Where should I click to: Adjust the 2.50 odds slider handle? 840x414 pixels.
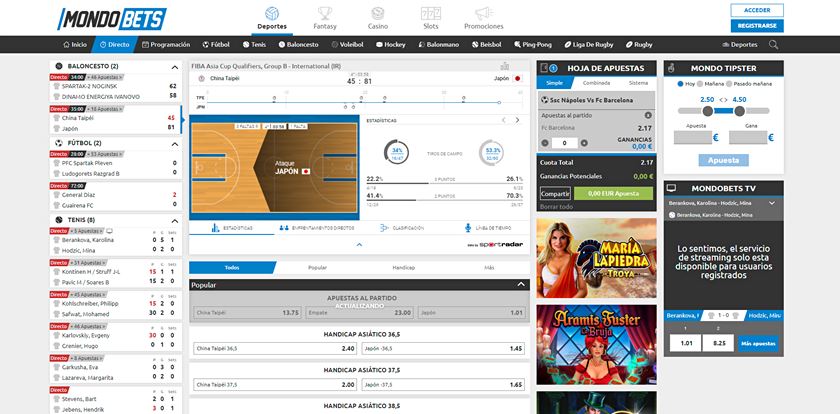(x=708, y=111)
